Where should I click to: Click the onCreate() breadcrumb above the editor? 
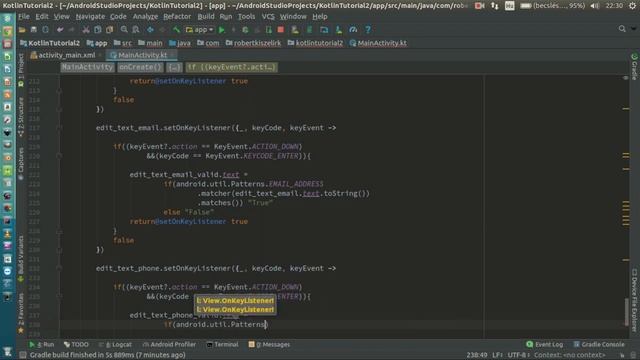[x=140, y=67]
